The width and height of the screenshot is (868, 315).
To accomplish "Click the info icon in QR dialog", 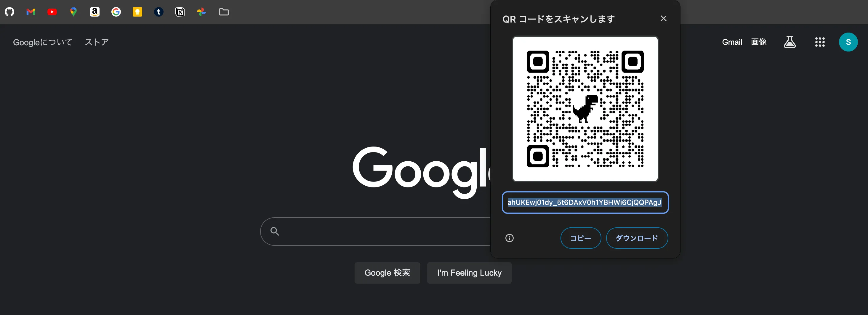I will pyautogui.click(x=510, y=238).
